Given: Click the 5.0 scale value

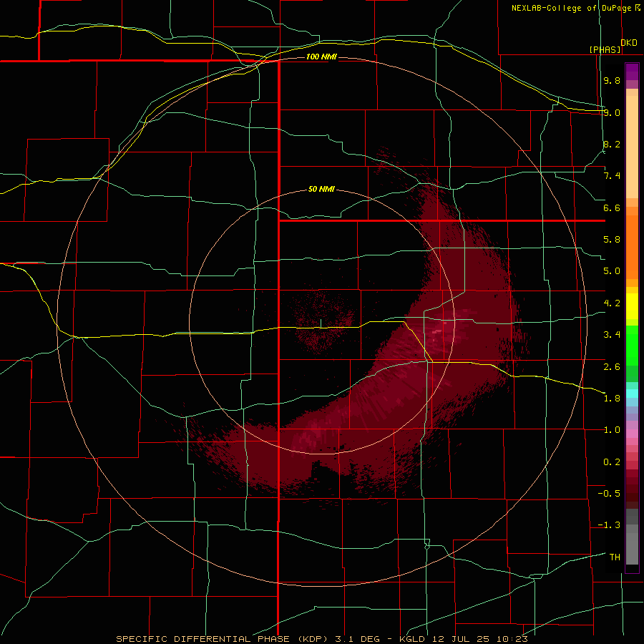Looking at the screenshot, I should 612,271.
